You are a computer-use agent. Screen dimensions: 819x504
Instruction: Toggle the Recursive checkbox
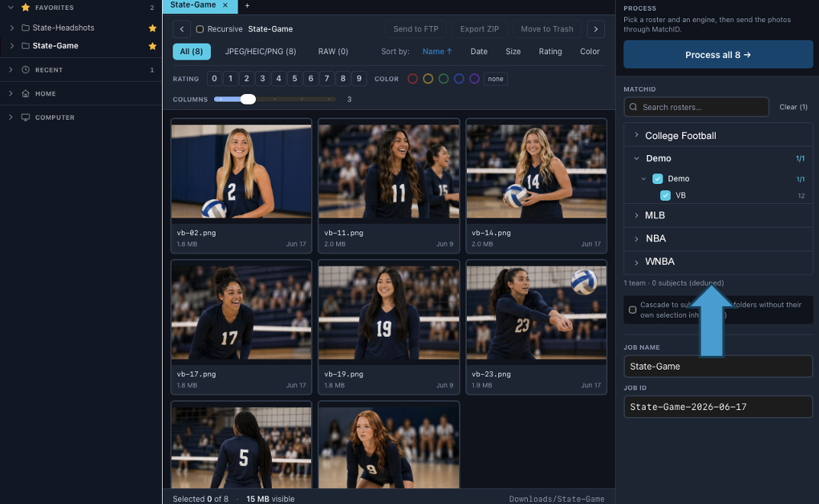click(x=199, y=29)
